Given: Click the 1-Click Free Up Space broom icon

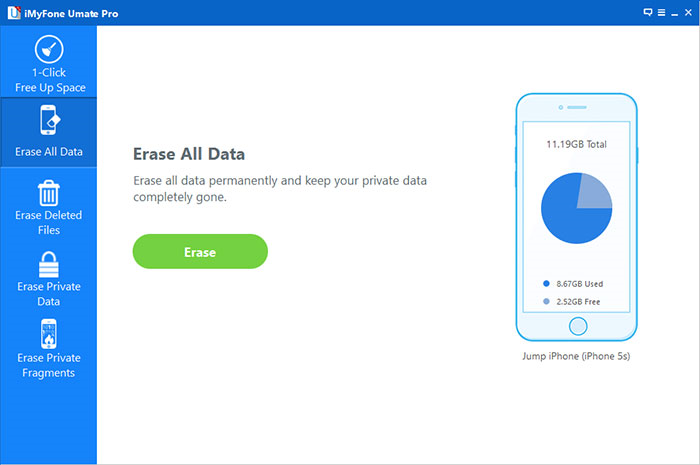Looking at the screenshot, I should point(48,50).
